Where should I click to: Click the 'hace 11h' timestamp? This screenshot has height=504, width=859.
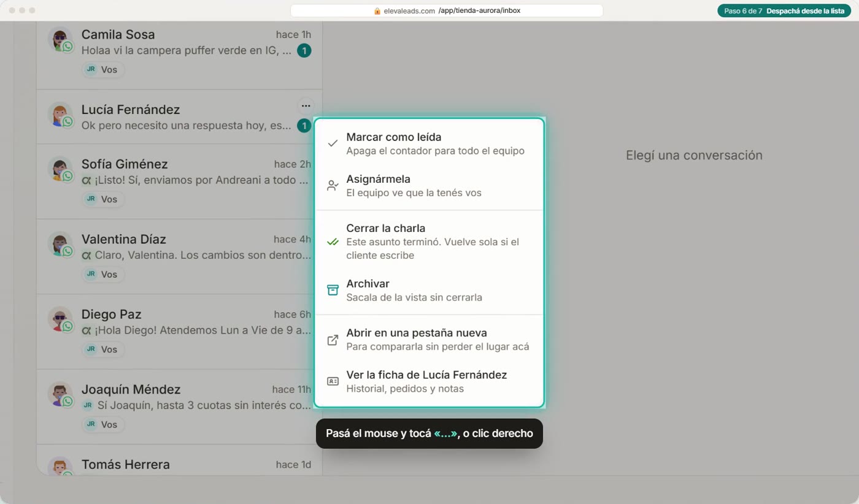point(291,389)
